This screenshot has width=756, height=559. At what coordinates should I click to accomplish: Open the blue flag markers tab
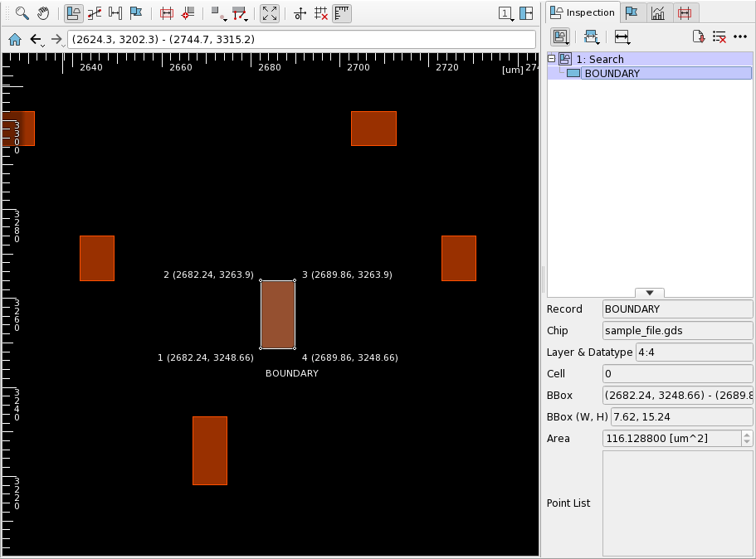pos(632,13)
